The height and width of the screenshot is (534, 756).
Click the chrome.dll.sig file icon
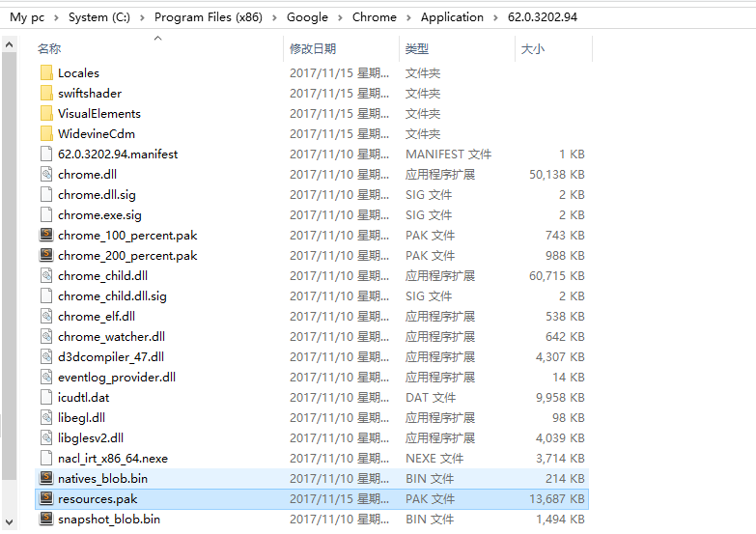click(x=46, y=194)
